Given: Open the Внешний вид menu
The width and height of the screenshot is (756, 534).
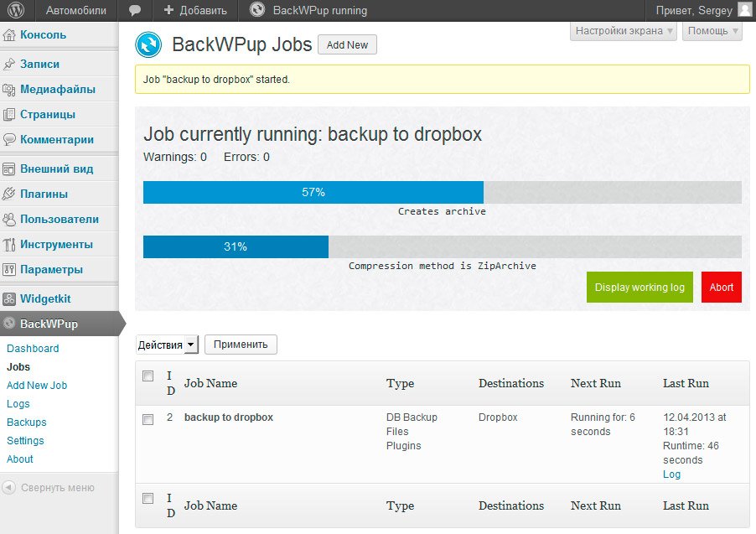Looking at the screenshot, I should [x=56, y=168].
